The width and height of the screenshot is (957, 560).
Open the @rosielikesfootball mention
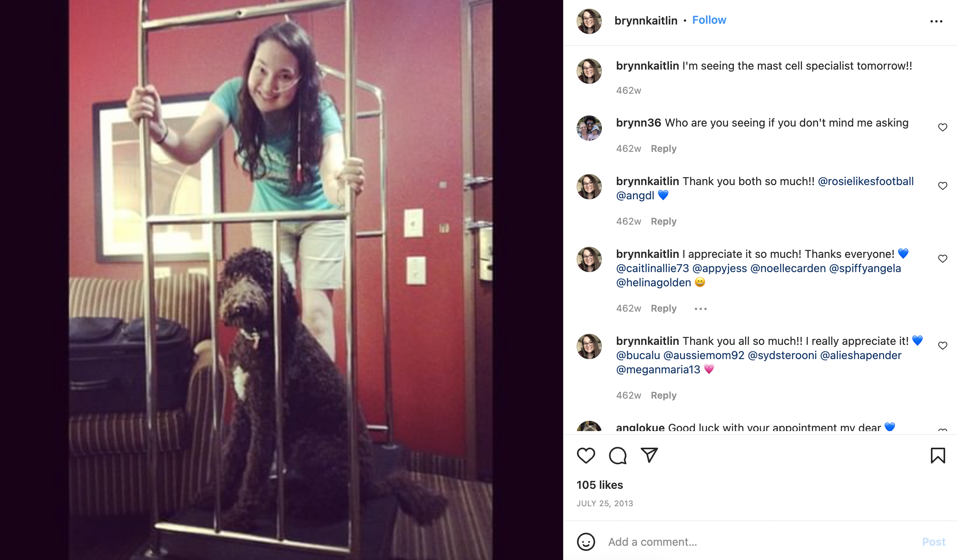(866, 182)
